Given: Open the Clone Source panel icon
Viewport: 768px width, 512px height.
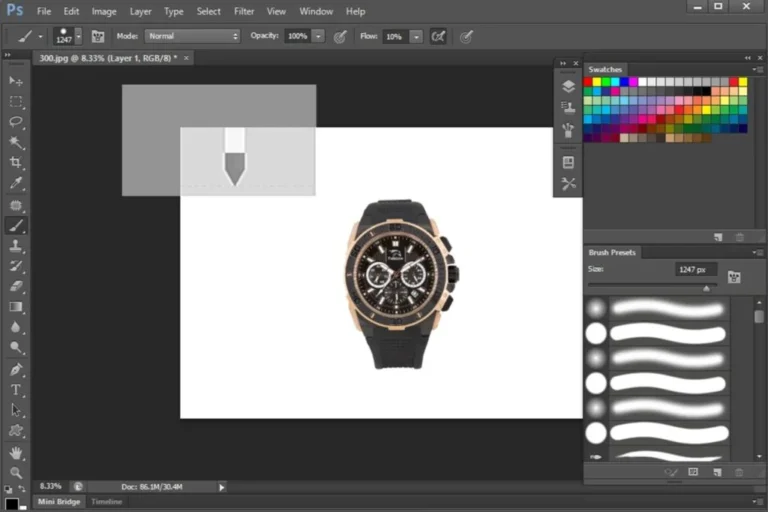Looking at the screenshot, I should (568, 107).
